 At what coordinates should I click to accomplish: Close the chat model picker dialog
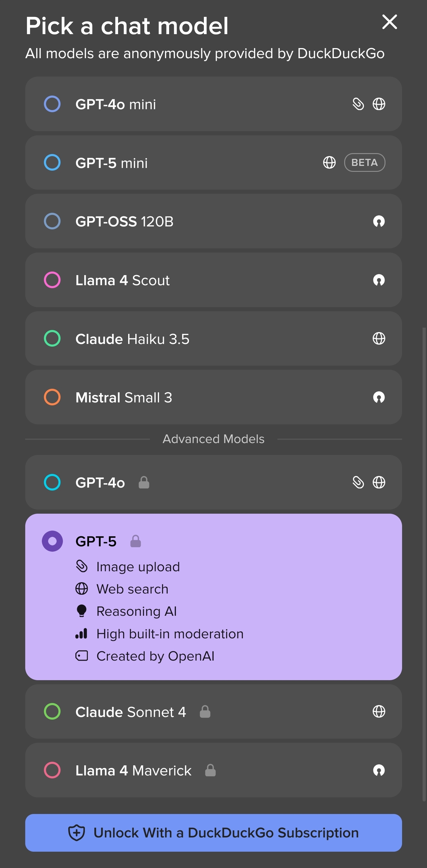pos(389,22)
